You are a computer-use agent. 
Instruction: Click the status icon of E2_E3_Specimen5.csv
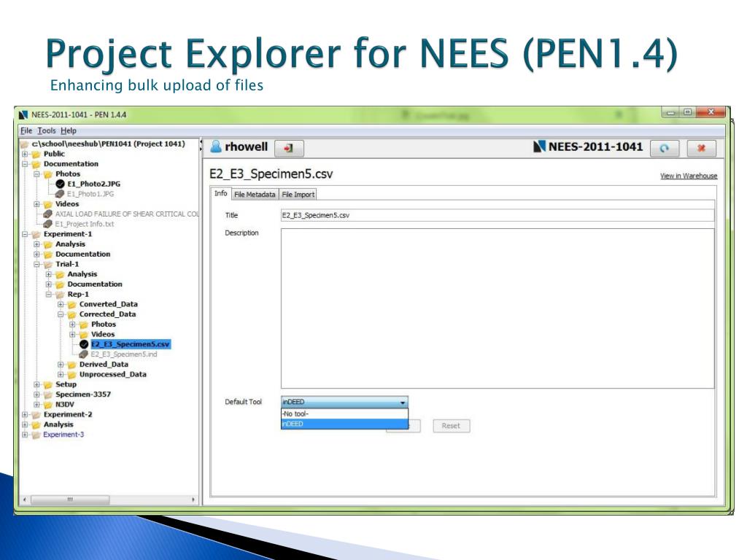[x=84, y=344]
